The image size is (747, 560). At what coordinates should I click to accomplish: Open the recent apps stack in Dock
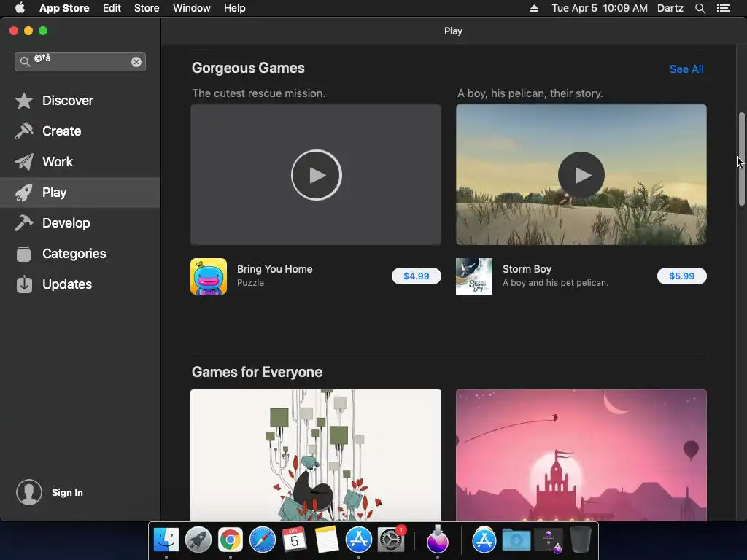pyautogui.click(x=549, y=540)
